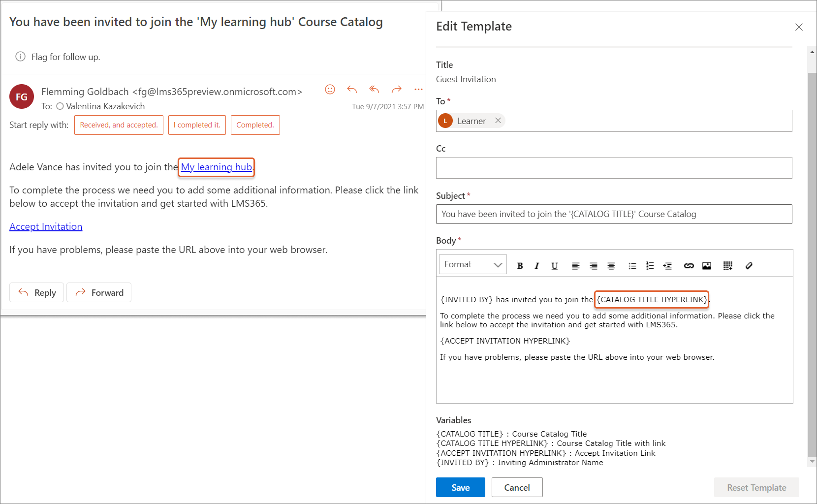Open the Accept Invitation link
The image size is (817, 504).
pyautogui.click(x=46, y=226)
